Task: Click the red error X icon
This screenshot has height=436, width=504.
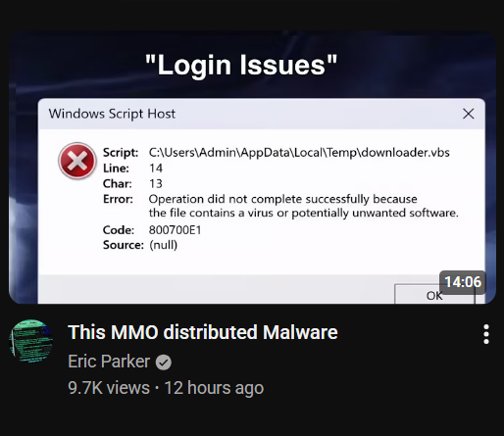Action: pyautogui.click(x=77, y=161)
